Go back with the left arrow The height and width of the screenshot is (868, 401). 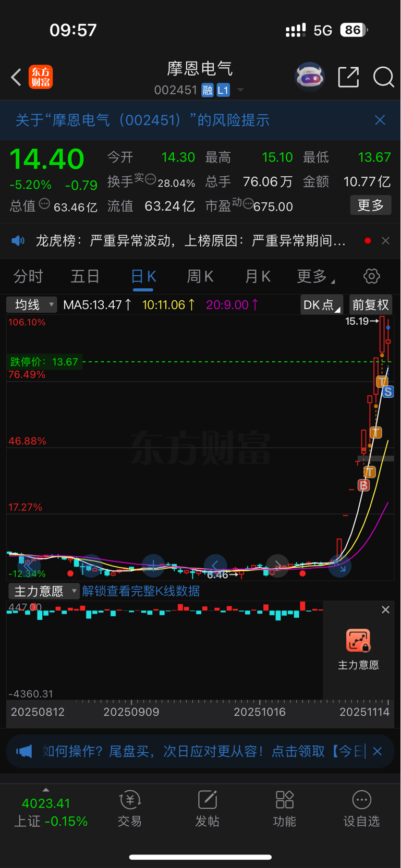16,77
